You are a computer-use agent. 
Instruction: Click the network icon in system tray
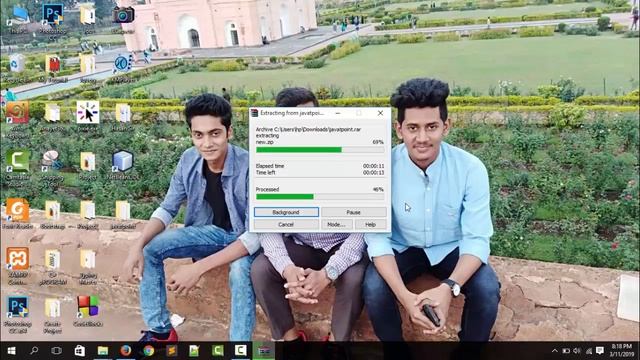pos(589,351)
